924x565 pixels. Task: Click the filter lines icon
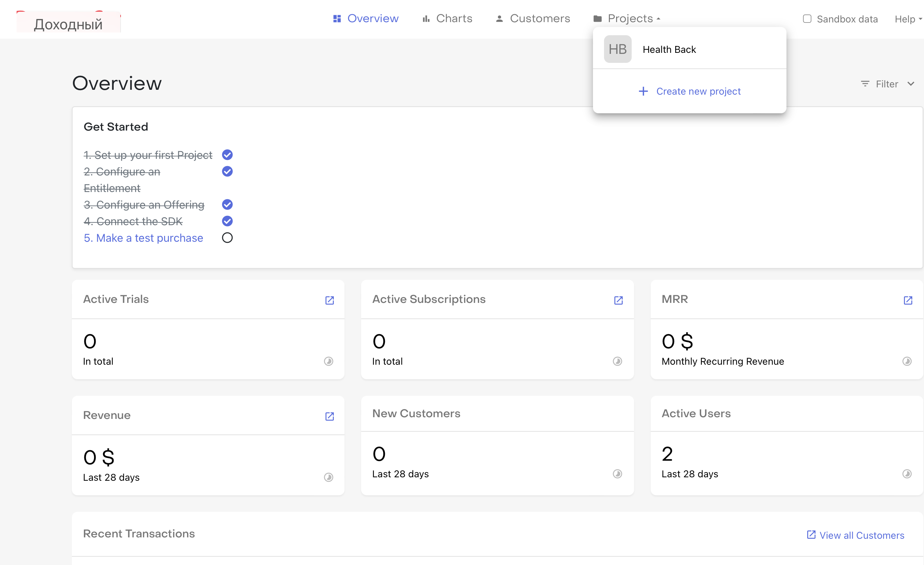pos(865,84)
